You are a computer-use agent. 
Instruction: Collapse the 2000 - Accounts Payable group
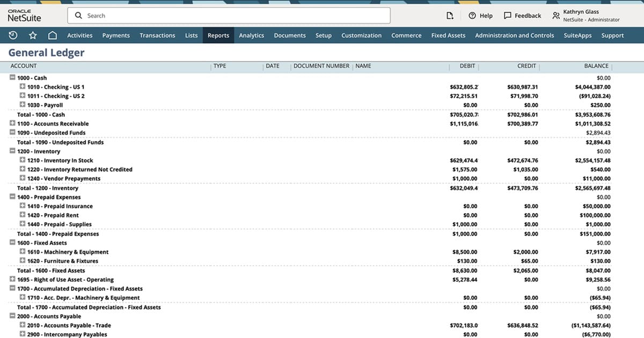(x=12, y=316)
